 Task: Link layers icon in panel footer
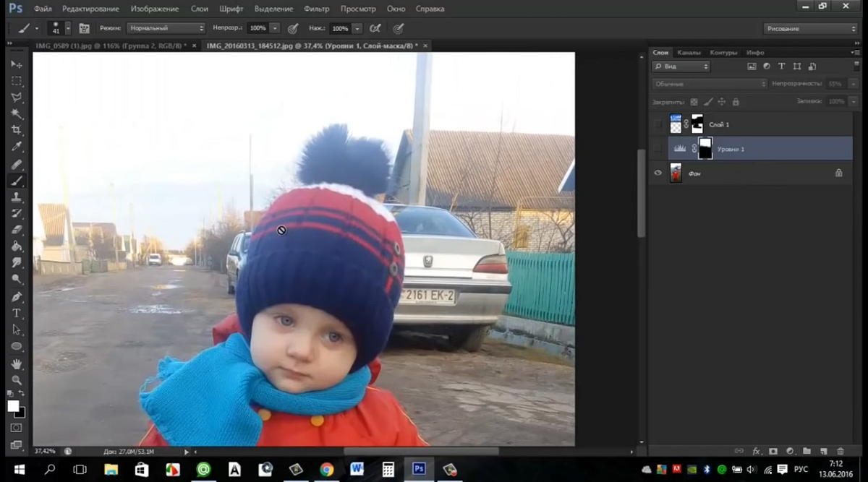pyautogui.click(x=739, y=451)
